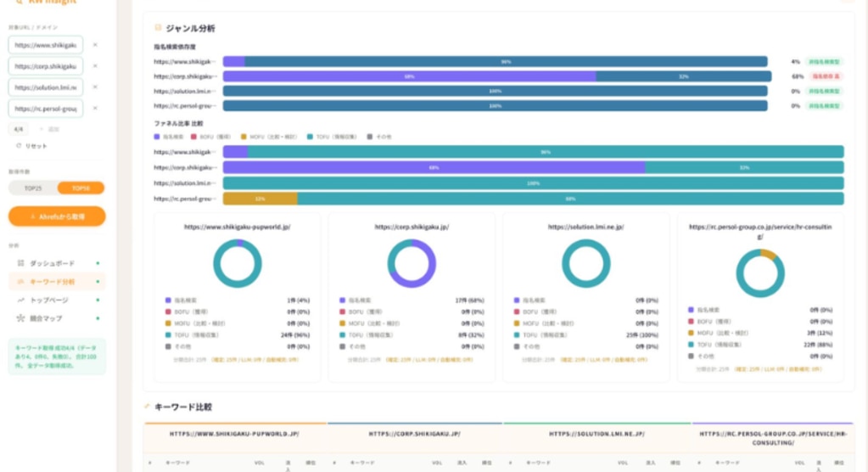
Task: Click the リセット circular arrow icon
Action: (x=19, y=146)
